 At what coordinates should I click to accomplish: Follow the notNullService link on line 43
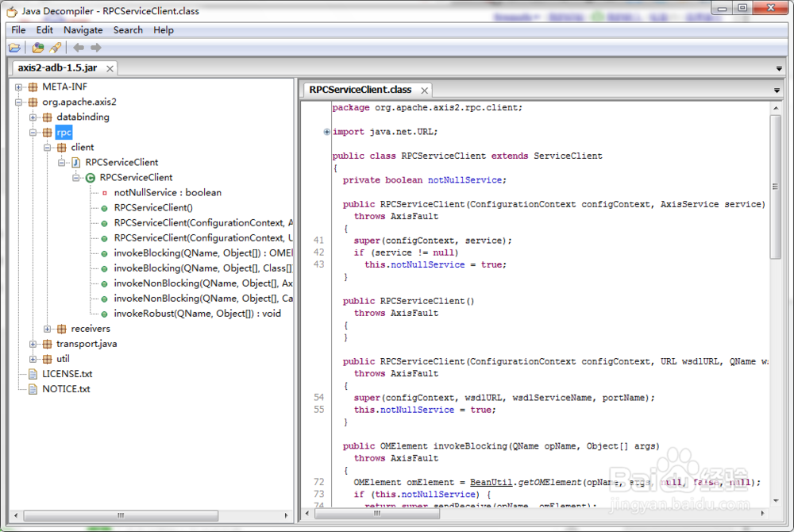(427, 264)
